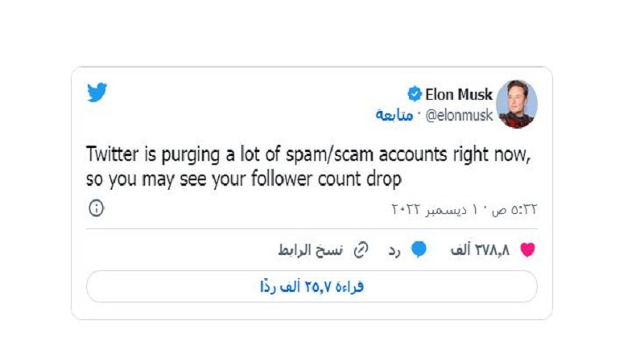Click the رد reply label

(394, 250)
